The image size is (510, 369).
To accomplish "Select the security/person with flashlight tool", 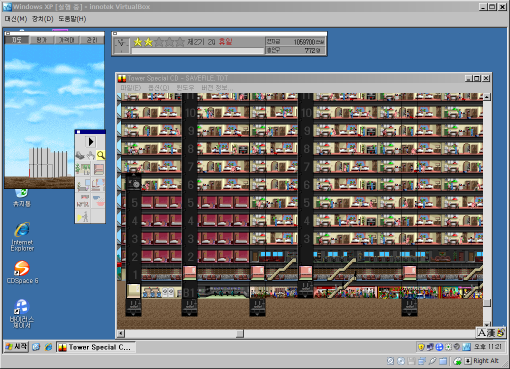I will pyautogui.click(x=83, y=216).
